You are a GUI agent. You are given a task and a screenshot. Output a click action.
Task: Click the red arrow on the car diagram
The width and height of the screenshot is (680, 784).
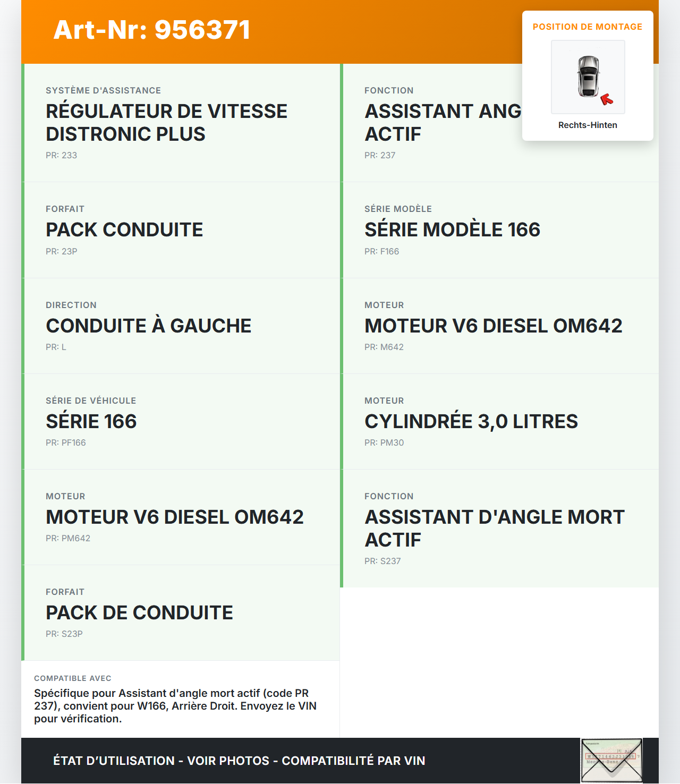[x=606, y=99]
